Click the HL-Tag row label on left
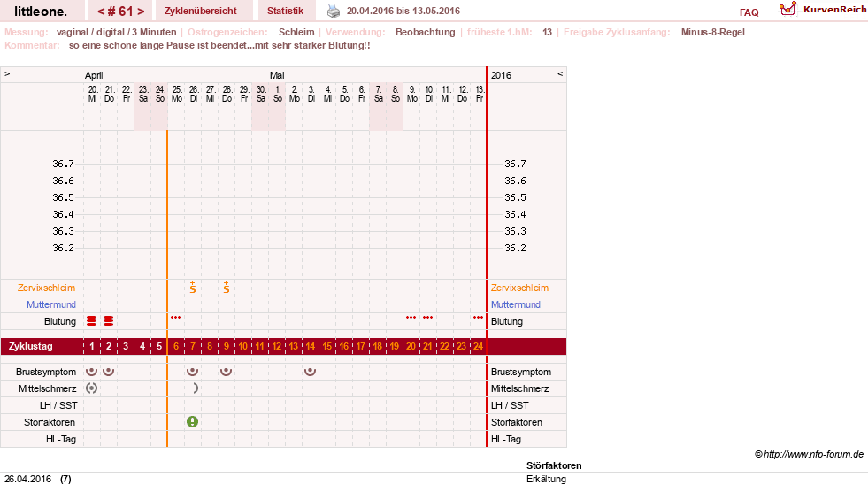Viewport: 868px width, 500px height. point(61,439)
